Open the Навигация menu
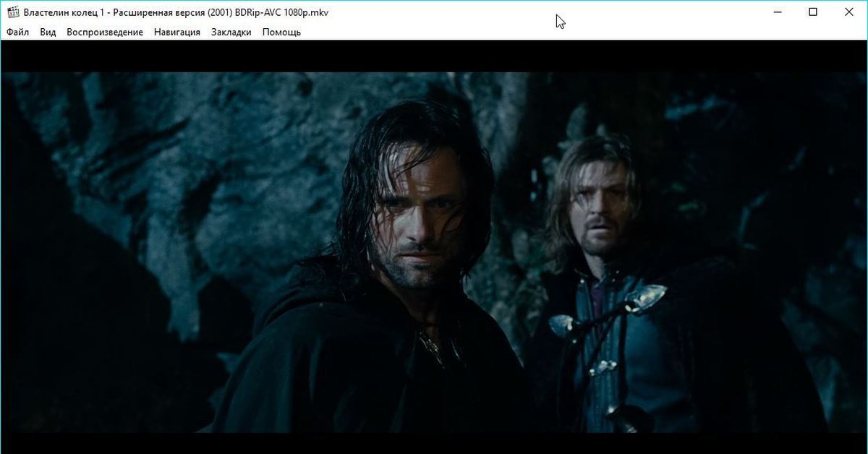Screen dimensions: 868x454 pyautogui.click(x=177, y=32)
